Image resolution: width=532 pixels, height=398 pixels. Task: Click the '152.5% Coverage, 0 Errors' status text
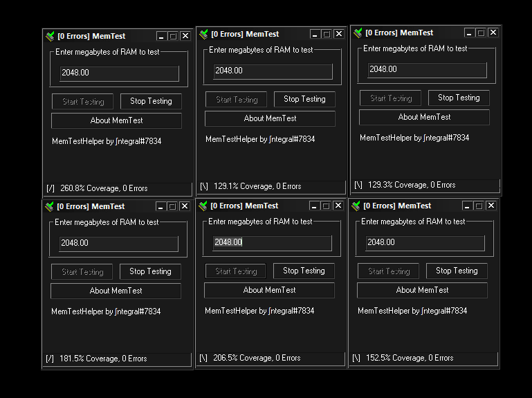click(x=410, y=358)
